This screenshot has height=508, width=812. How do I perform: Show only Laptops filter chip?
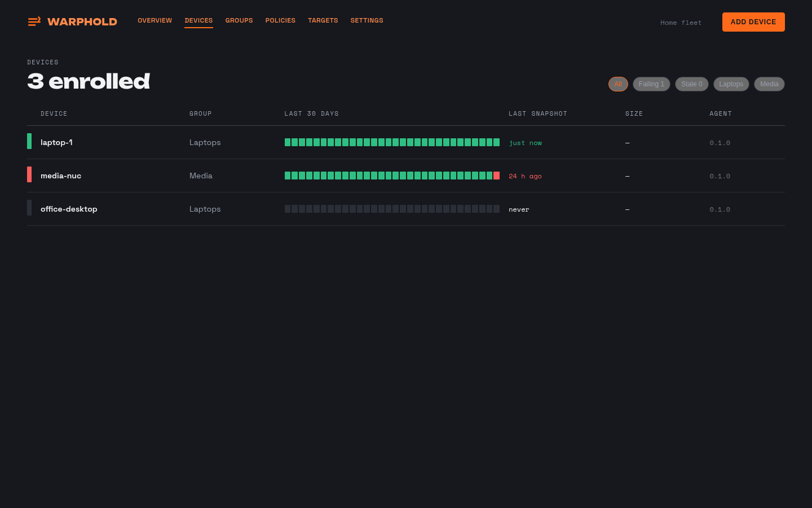click(x=731, y=84)
